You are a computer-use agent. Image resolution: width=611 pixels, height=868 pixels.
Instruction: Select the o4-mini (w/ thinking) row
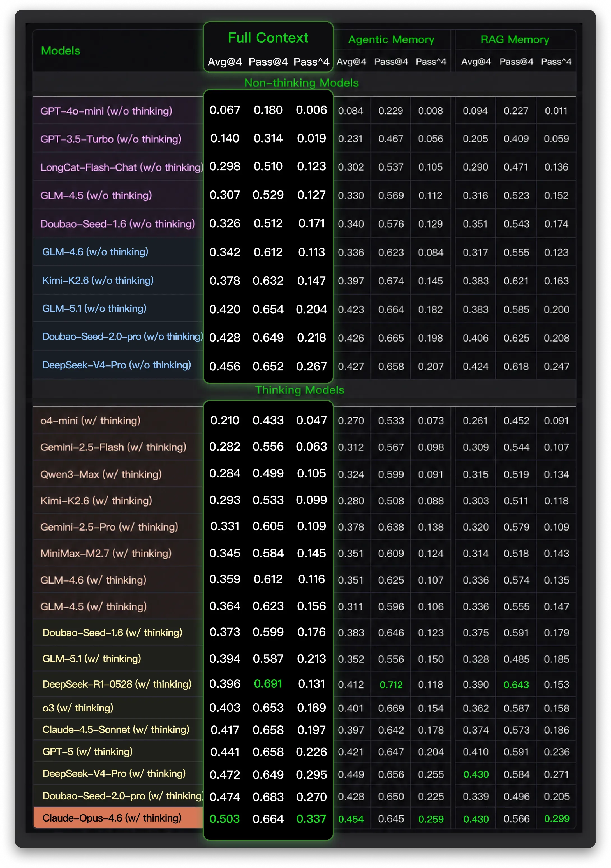tap(304, 420)
